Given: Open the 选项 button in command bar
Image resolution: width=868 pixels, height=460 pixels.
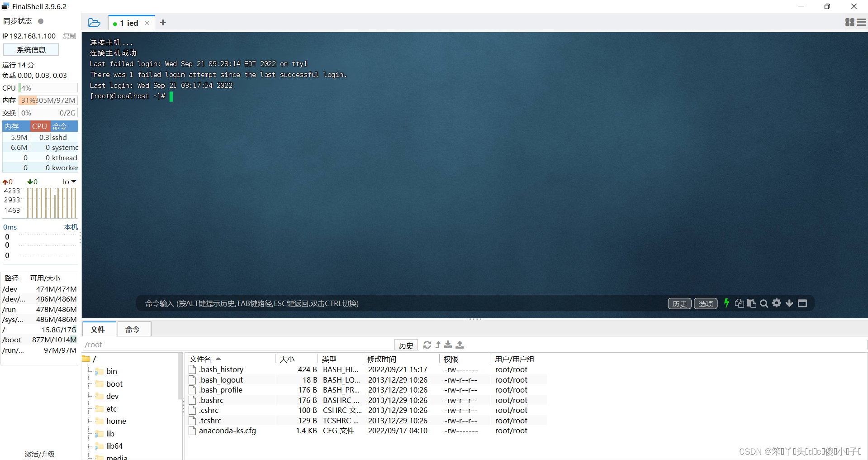Looking at the screenshot, I should pos(706,304).
